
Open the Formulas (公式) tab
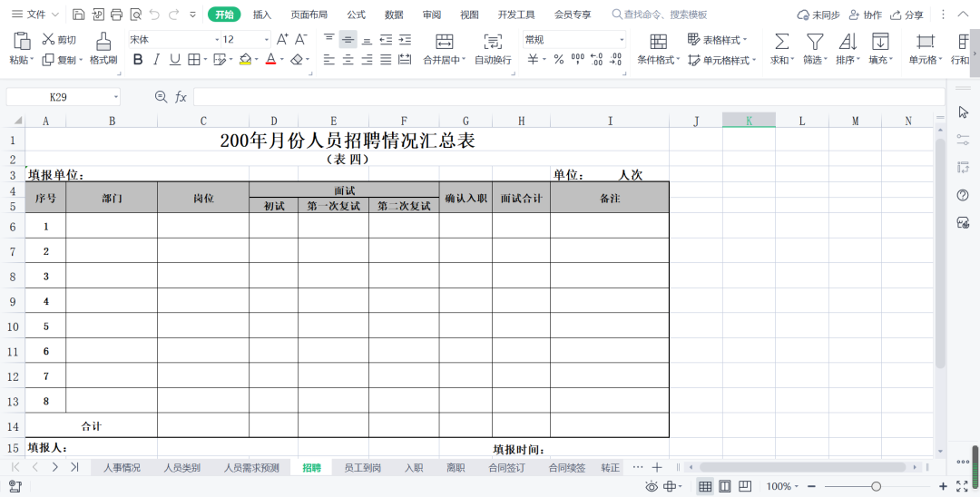tap(357, 15)
